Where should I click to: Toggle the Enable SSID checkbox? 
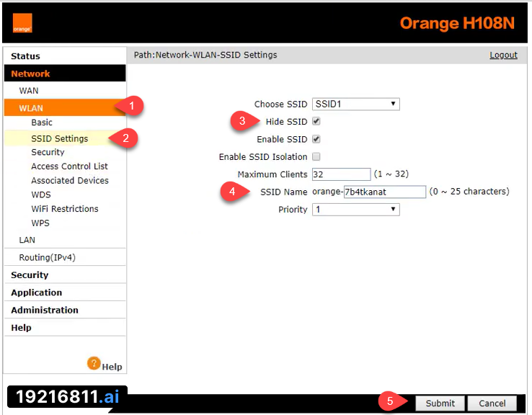click(x=316, y=139)
